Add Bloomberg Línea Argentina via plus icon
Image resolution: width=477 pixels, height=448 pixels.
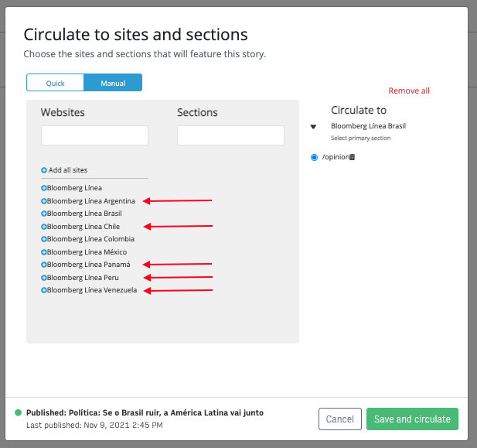pos(44,201)
